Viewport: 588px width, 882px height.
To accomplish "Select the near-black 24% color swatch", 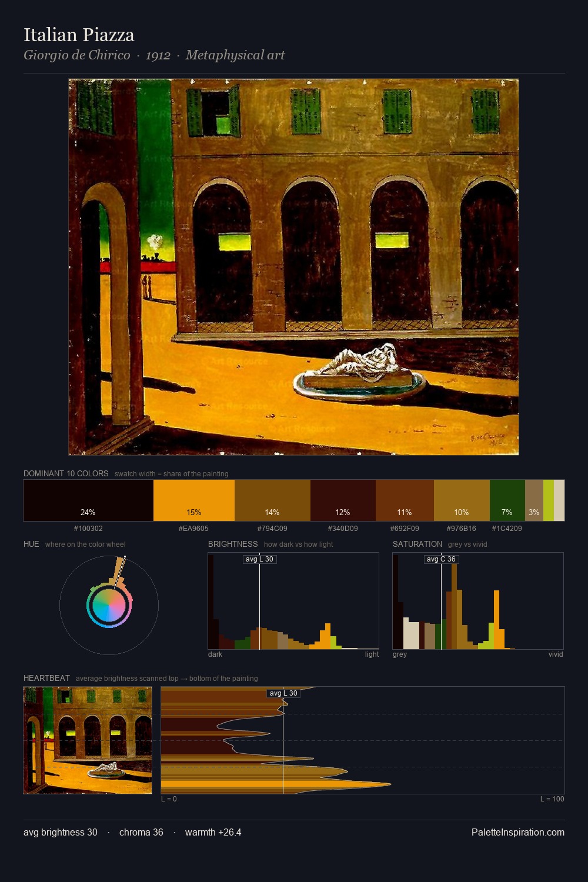I will (x=88, y=500).
